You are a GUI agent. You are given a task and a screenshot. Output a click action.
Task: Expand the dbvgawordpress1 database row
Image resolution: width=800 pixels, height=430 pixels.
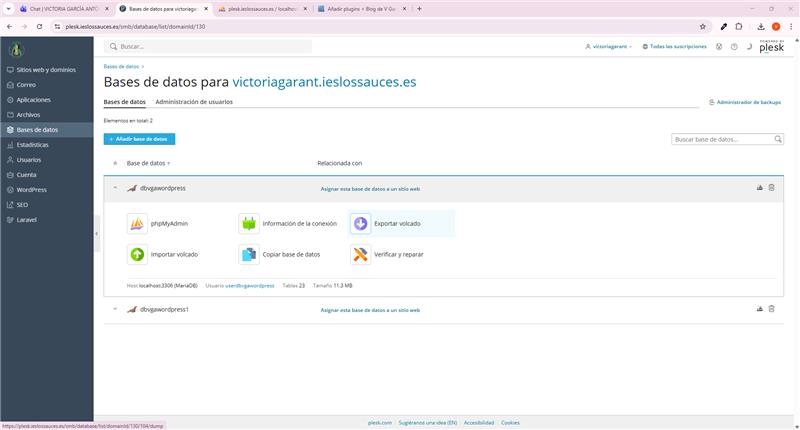(115, 309)
